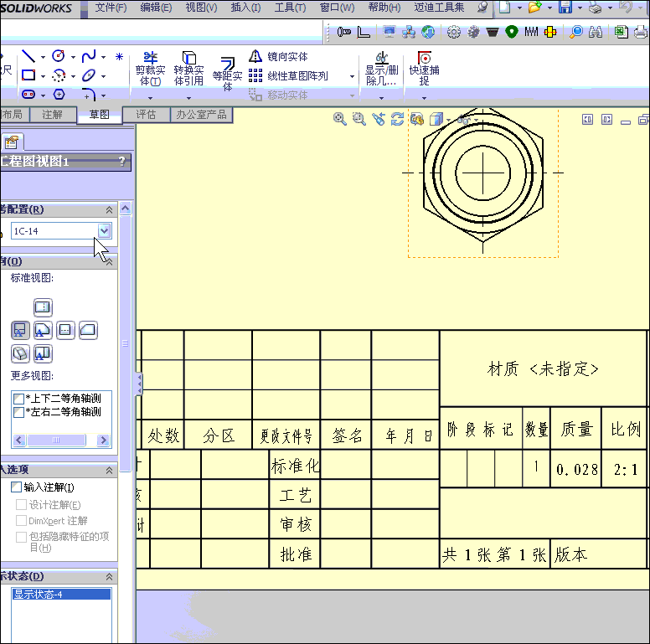This screenshot has width=650, height=644.
Task: Open the 1C-14 configuration dropdown
Action: click(104, 230)
